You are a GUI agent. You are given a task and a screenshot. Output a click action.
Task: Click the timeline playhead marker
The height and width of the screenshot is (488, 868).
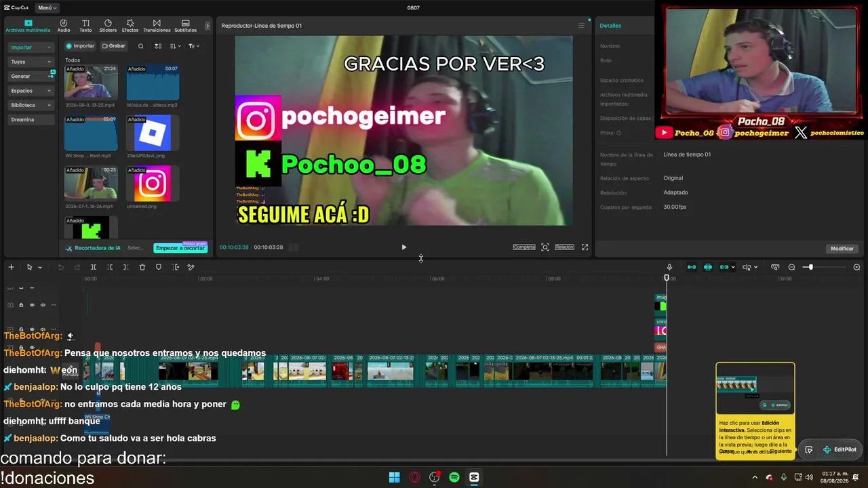667,278
